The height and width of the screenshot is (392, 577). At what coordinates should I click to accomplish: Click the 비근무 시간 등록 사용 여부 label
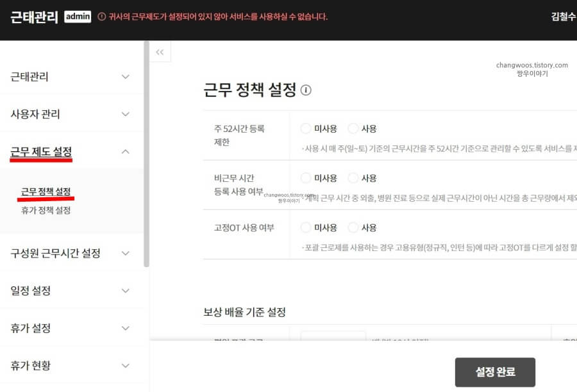point(238,184)
